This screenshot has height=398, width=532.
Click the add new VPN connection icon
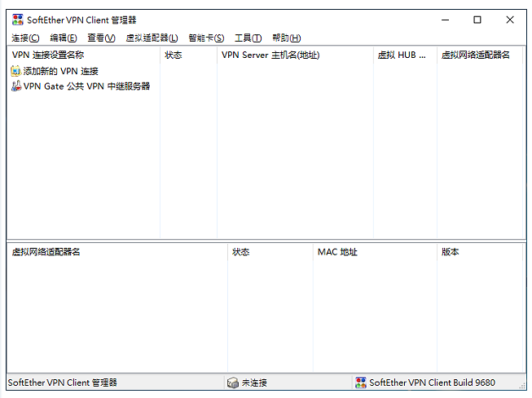pos(16,71)
